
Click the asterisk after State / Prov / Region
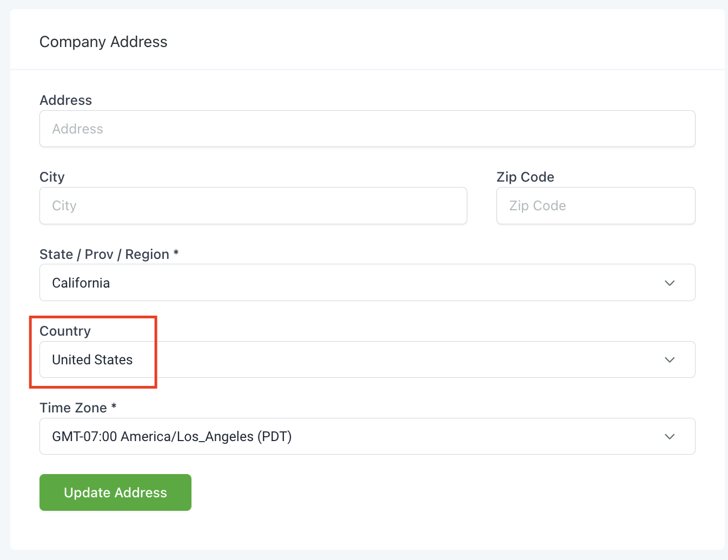click(x=176, y=253)
